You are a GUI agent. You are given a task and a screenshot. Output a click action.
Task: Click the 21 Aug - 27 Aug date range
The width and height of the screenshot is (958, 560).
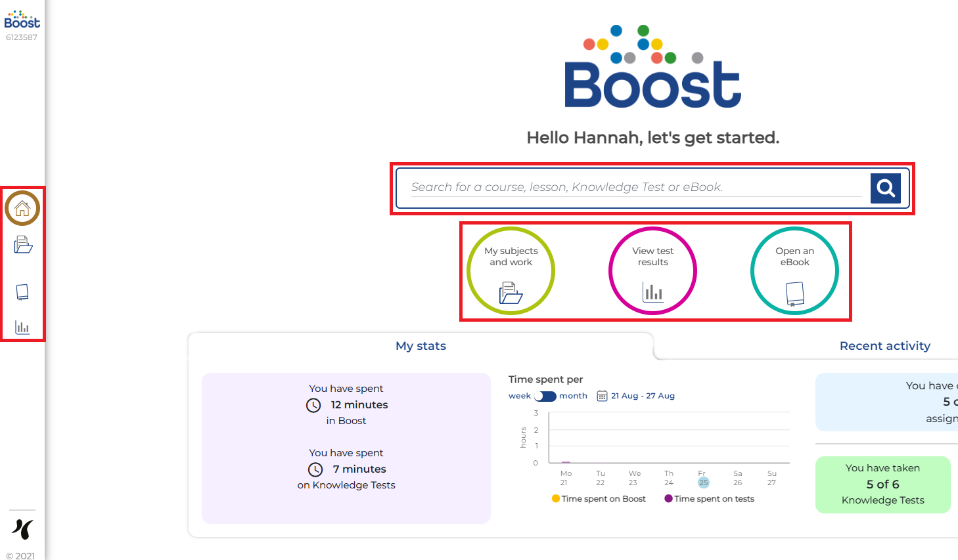[x=643, y=396]
